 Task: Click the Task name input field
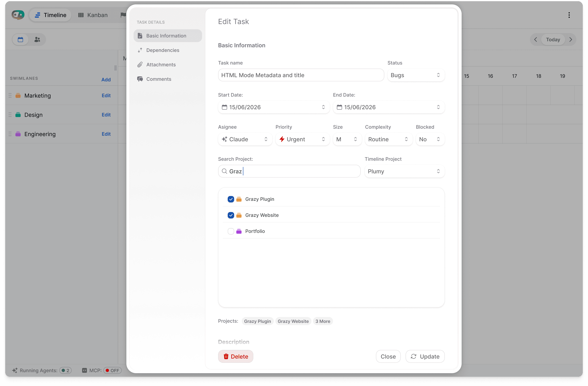tap(301, 75)
